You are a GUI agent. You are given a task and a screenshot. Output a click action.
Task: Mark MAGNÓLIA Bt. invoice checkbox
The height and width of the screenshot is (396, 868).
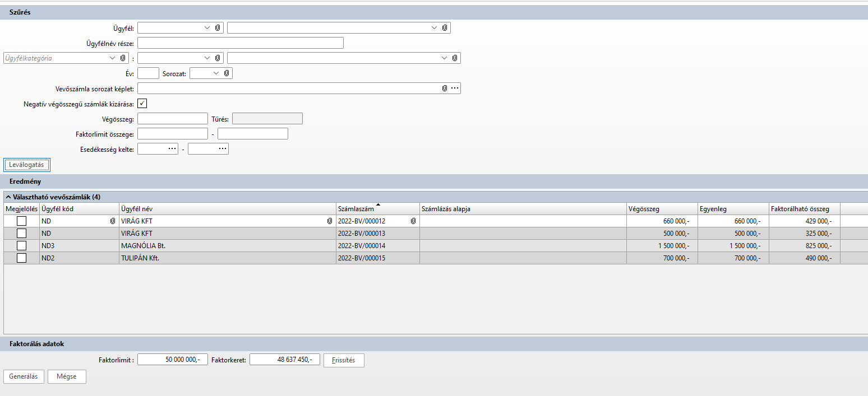21,246
